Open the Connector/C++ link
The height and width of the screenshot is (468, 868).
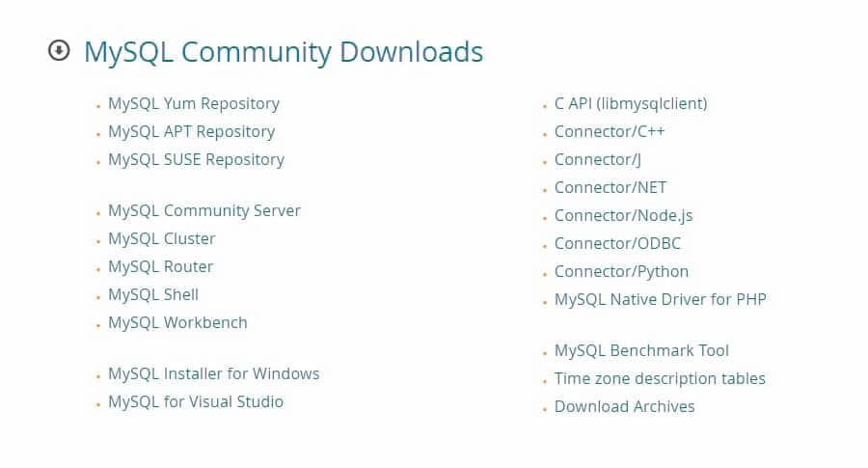click(x=609, y=131)
